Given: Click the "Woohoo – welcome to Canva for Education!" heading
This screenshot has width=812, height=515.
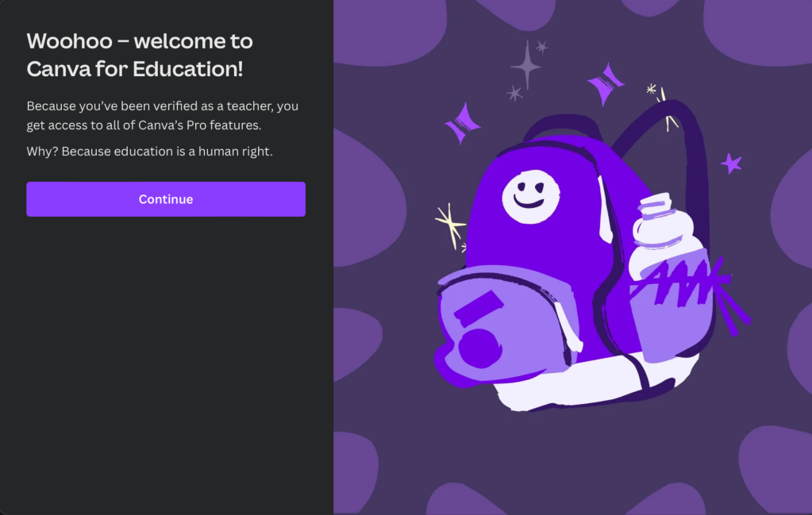Looking at the screenshot, I should pyautogui.click(x=140, y=55).
